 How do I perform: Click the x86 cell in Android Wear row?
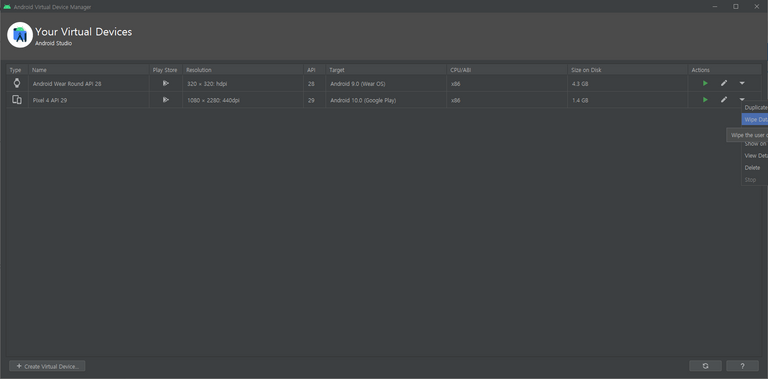point(507,84)
